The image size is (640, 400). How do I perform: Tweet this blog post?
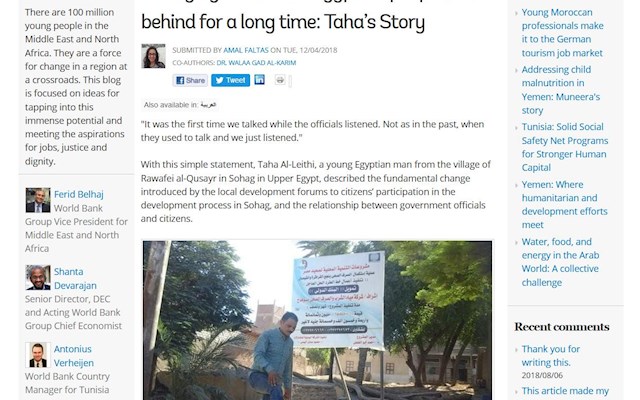230,80
